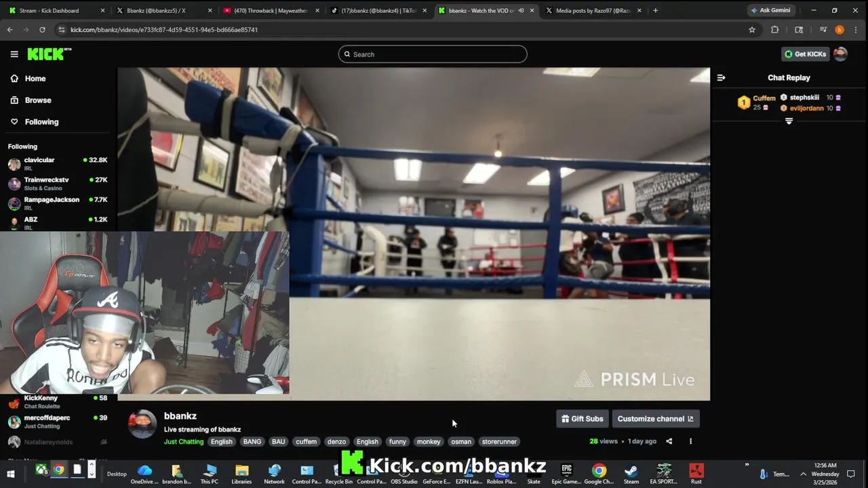Select the osman tag
The image size is (868, 488).
pos(461,442)
